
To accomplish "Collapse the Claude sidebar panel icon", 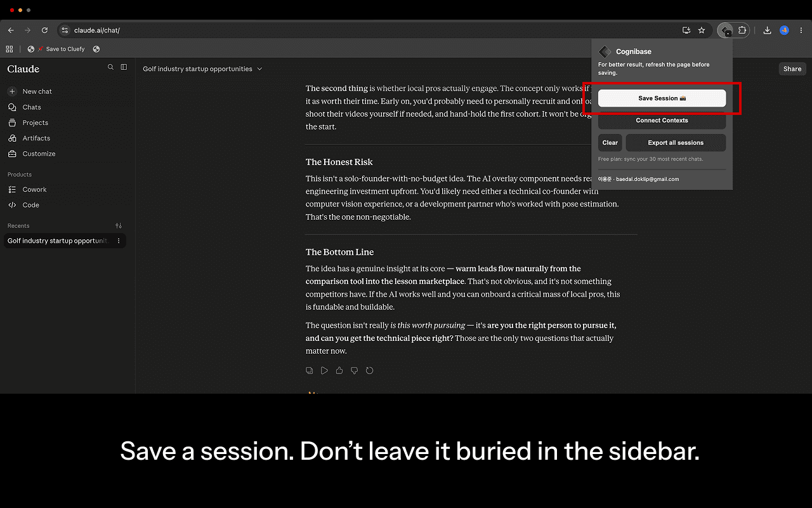I will [x=124, y=67].
